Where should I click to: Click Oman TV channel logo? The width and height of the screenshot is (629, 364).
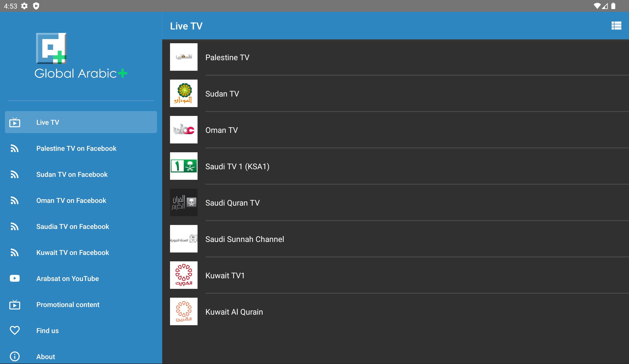click(184, 130)
